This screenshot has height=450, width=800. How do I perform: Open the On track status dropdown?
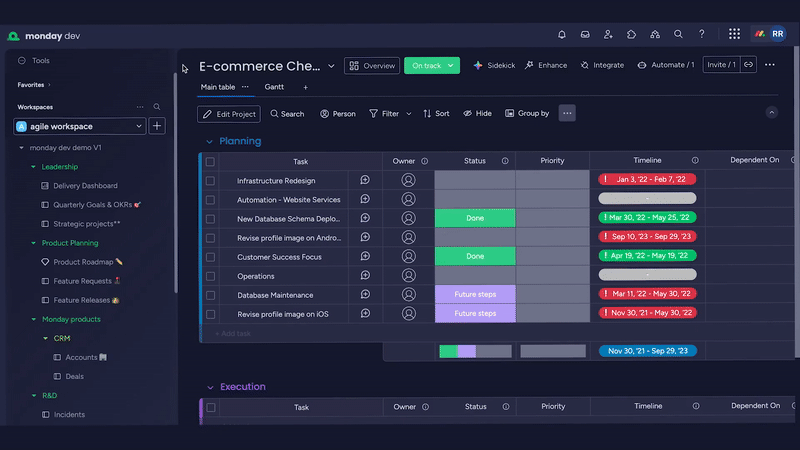tap(432, 65)
